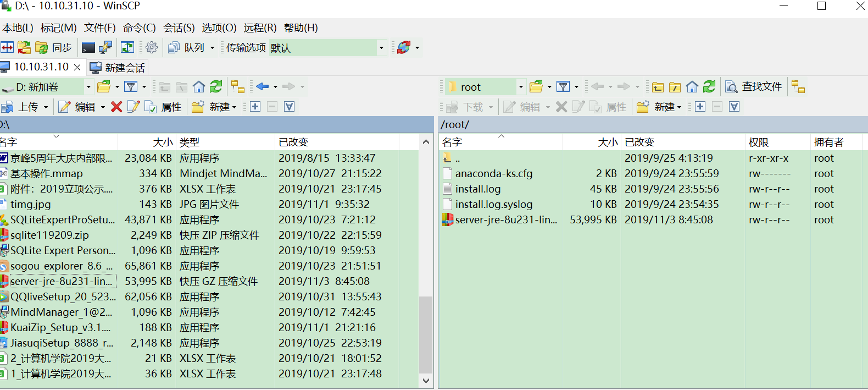Screen dimensions: 868x390
Task: Go to local home directory icon
Action: (199, 87)
